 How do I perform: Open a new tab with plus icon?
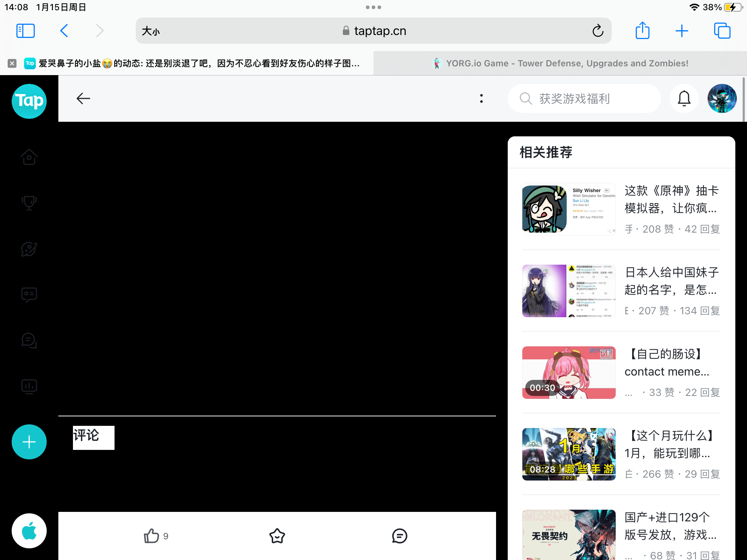(681, 31)
